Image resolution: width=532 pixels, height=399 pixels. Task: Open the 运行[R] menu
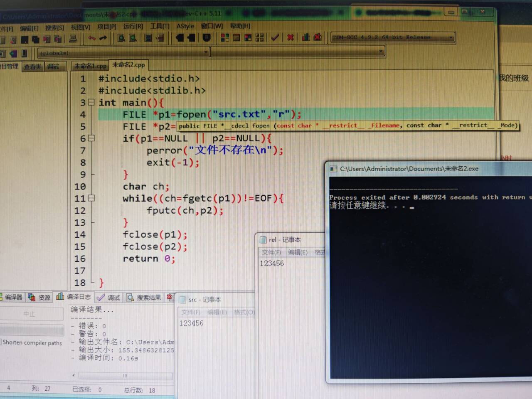click(132, 26)
